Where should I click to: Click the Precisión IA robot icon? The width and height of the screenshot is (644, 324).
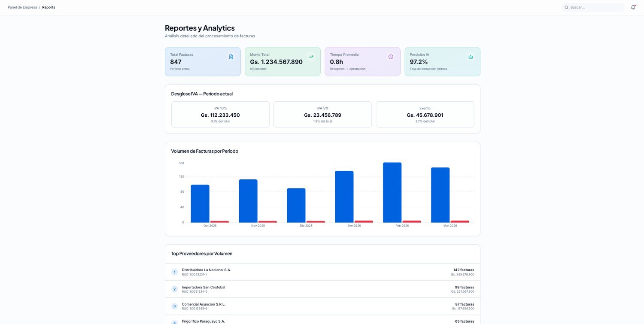471,57
